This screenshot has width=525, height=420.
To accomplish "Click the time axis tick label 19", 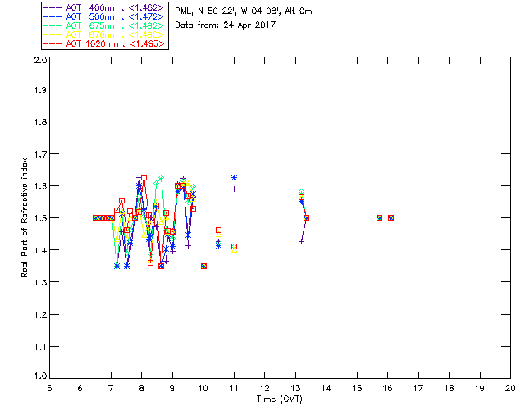I will (x=480, y=388).
